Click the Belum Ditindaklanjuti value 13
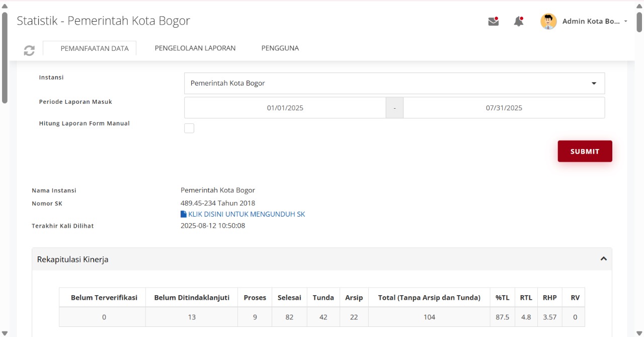Viewport: 644px width, 337px height. (x=192, y=317)
